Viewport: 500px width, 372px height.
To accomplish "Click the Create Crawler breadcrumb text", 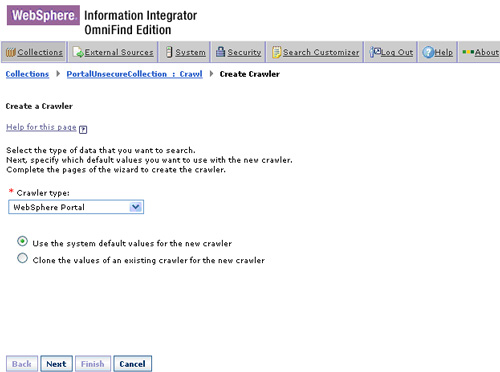I will click(x=250, y=74).
